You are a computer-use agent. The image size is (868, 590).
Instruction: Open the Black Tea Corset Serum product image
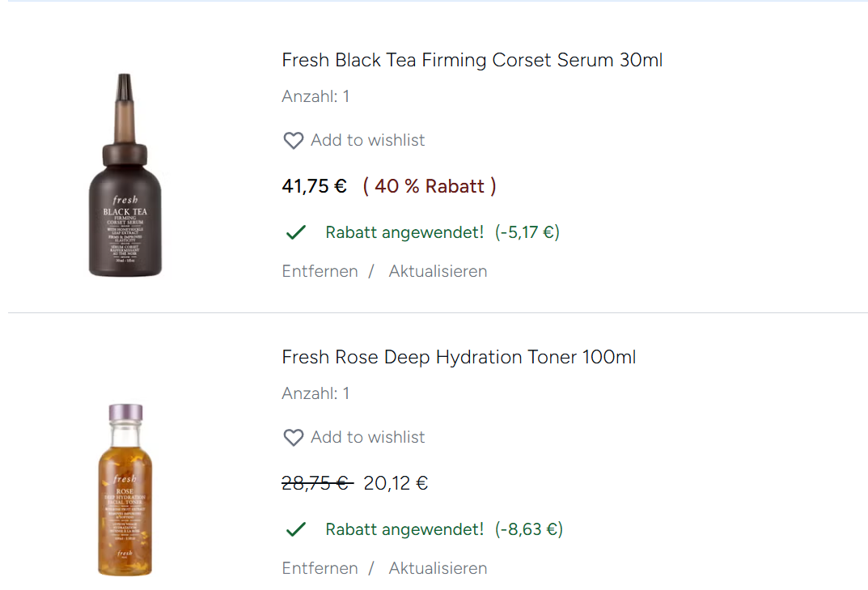point(125,176)
